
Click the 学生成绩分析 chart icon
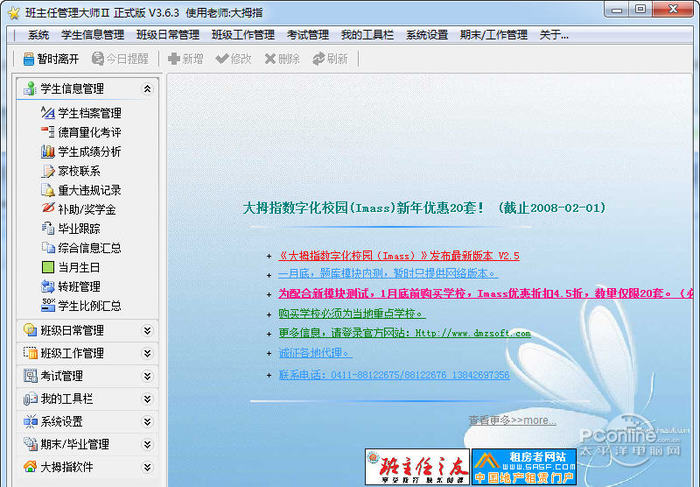[48, 152]
